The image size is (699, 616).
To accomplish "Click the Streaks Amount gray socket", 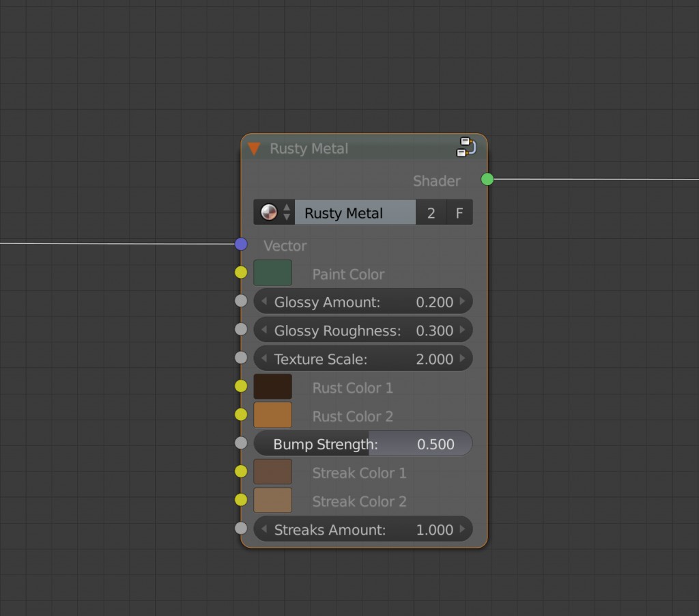I will coord(241,528).
